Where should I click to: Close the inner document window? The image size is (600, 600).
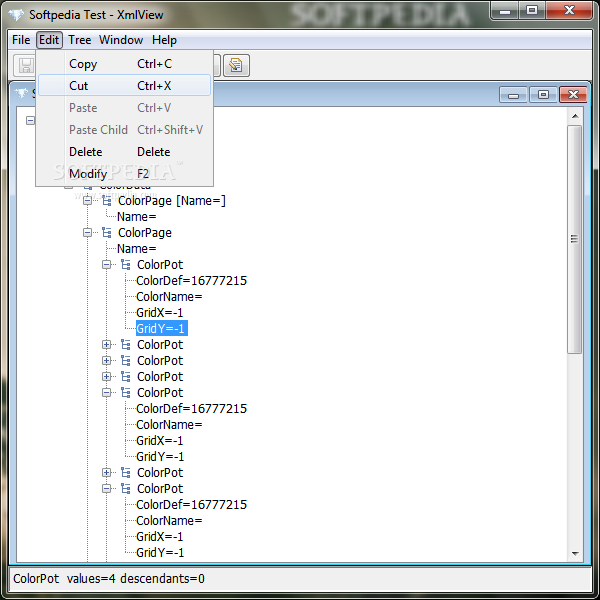click(573, 95)
